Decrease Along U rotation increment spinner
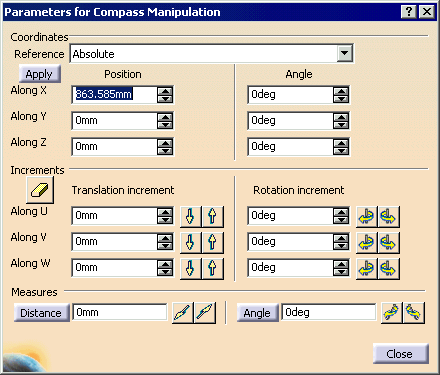 click(x=341, y=220)
